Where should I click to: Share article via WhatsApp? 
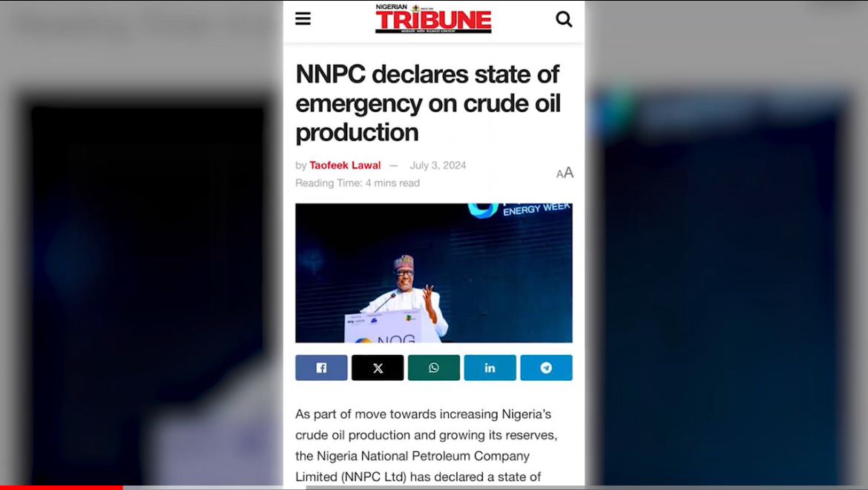click(434, 367)
